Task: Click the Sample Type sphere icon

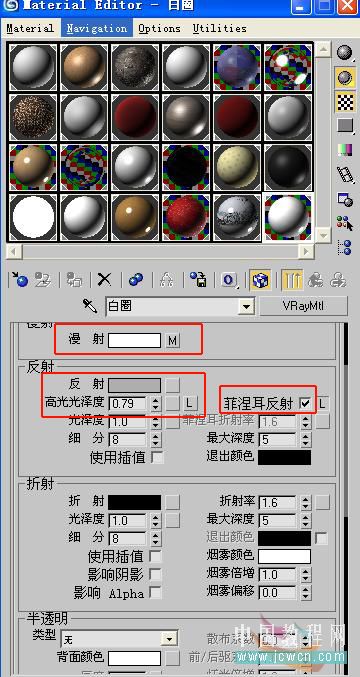Action: pos(344,53)
